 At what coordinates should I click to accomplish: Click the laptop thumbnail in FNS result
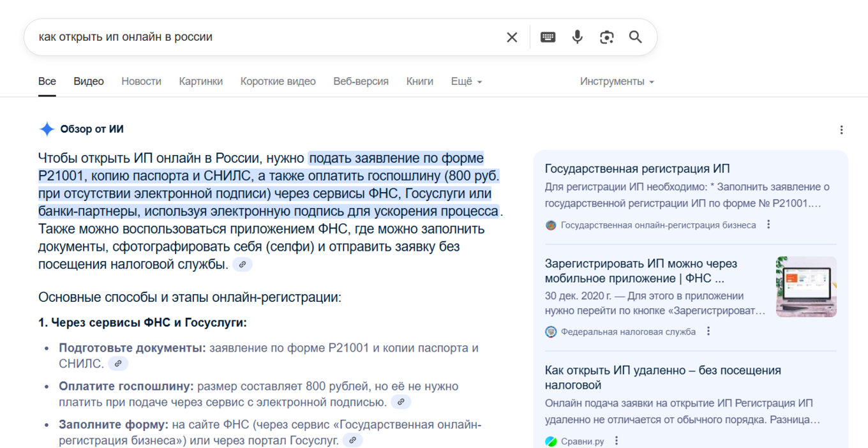pos(806,287)
